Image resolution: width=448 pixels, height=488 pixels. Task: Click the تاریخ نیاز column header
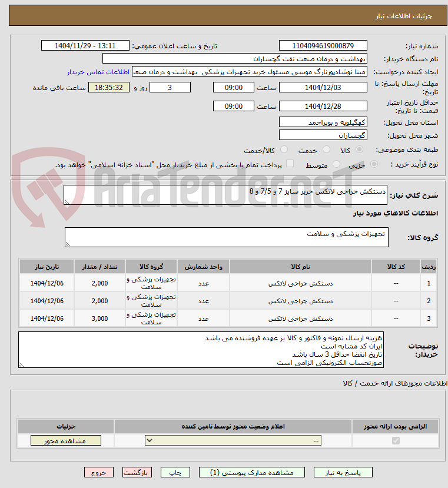(x=47, y=267)
